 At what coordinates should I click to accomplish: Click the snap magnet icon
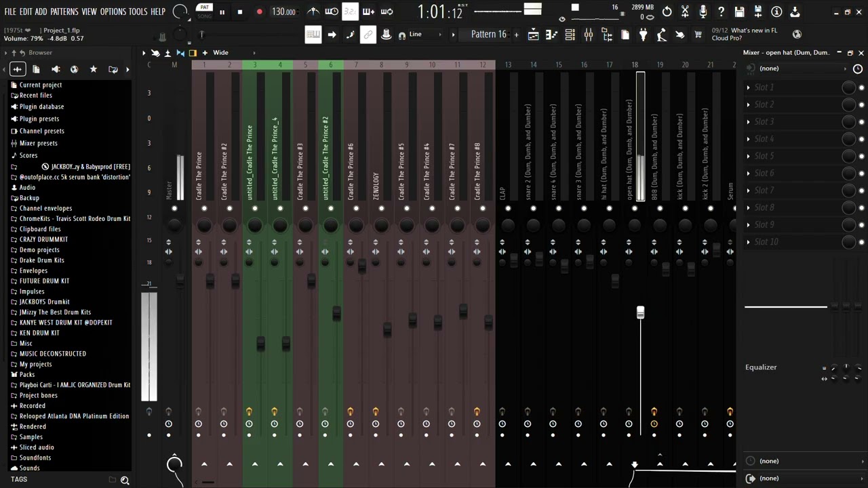pos(402,35)
